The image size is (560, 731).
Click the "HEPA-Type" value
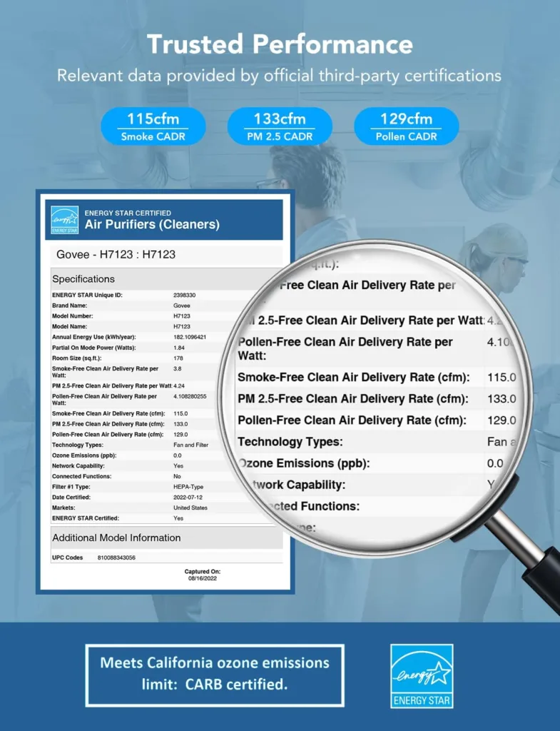[188, 487]
